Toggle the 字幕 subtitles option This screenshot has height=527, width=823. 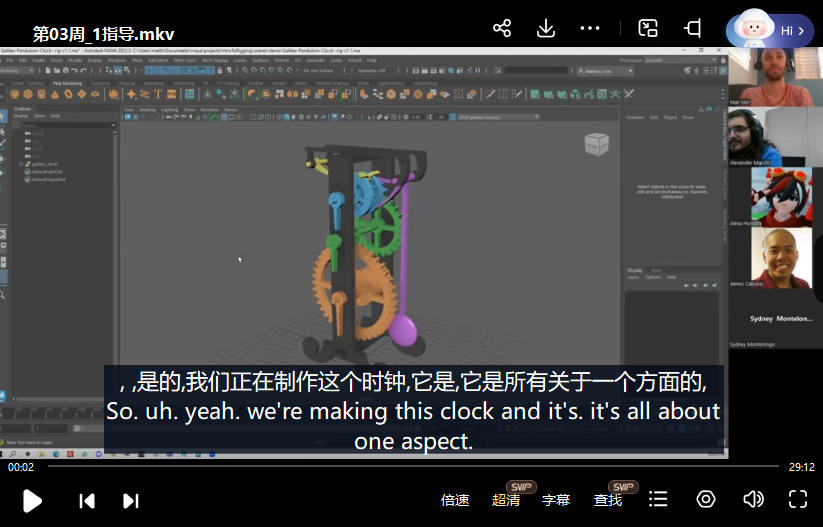point(556,500)
